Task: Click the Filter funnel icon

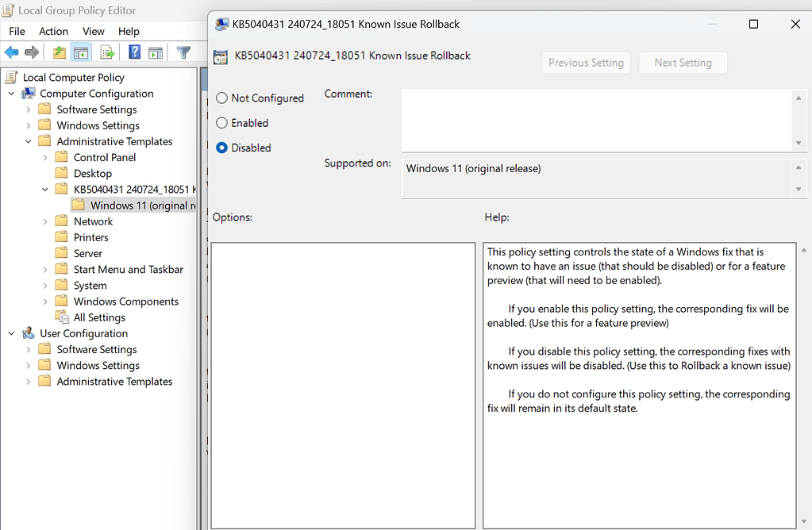Action: (183, 52)
